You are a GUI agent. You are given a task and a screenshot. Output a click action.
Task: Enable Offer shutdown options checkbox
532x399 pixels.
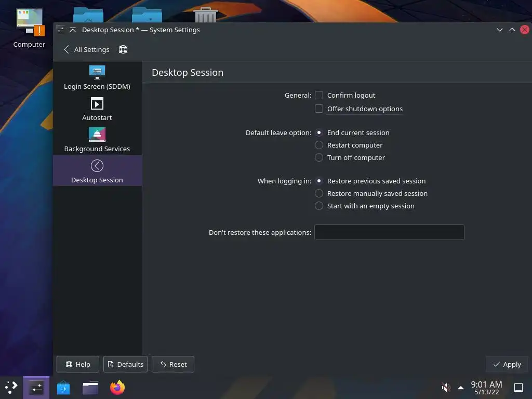[x=319, y=109]
